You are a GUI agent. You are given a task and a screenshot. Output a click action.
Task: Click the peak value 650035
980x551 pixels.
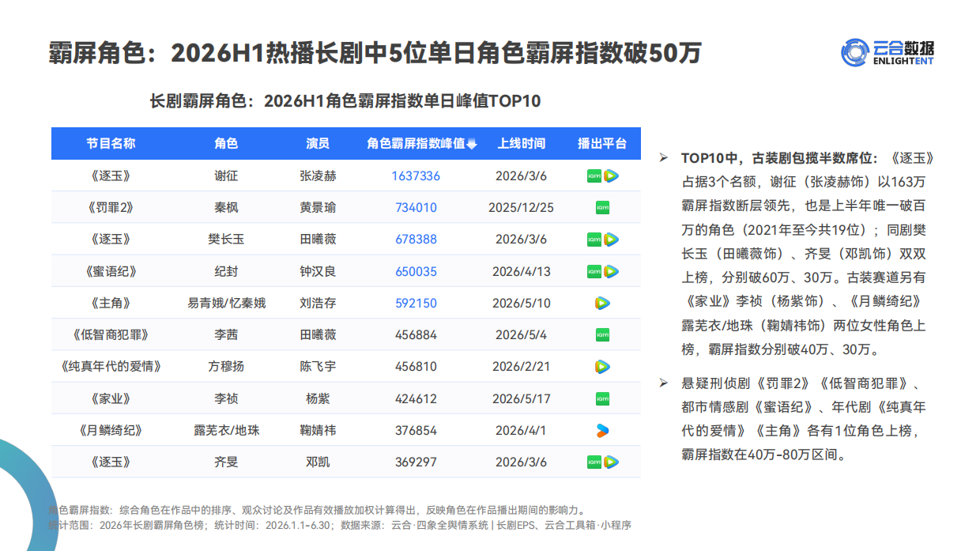point(416,271)
